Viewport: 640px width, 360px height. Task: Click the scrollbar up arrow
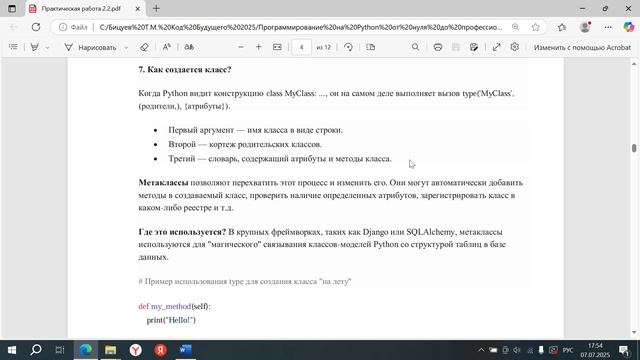[x=634, y=64]
